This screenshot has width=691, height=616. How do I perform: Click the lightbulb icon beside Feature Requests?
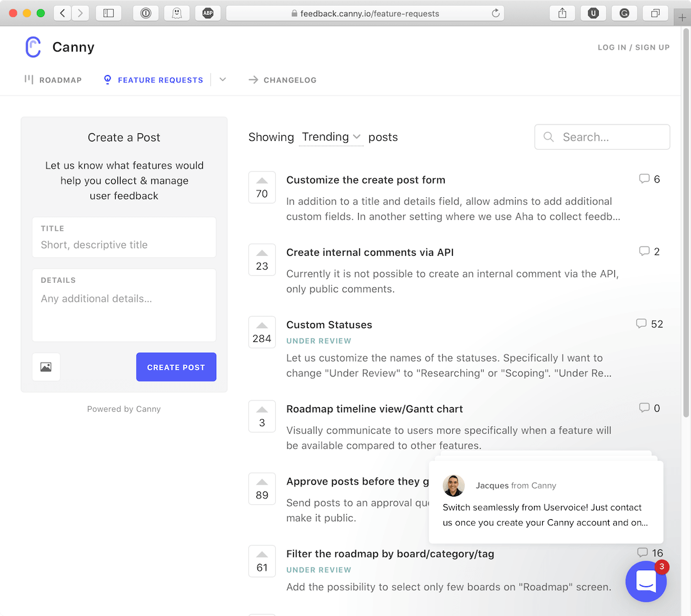tap(107, 80)
